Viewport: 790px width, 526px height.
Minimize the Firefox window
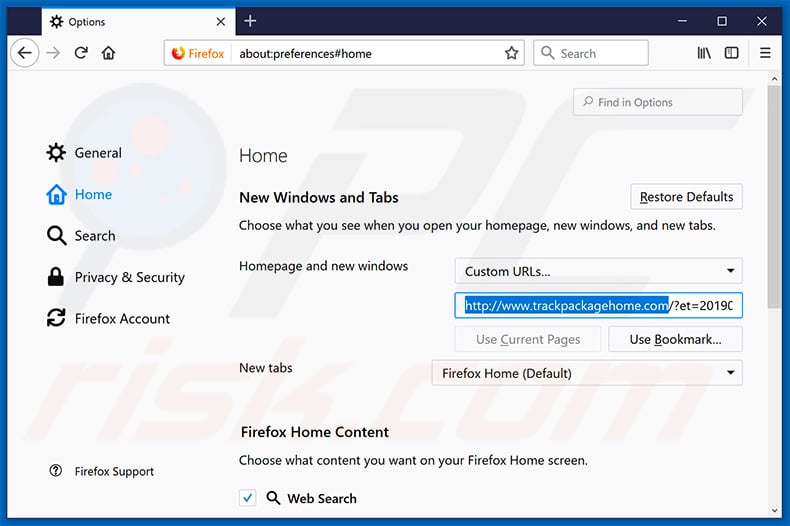[x=682, y=21]
